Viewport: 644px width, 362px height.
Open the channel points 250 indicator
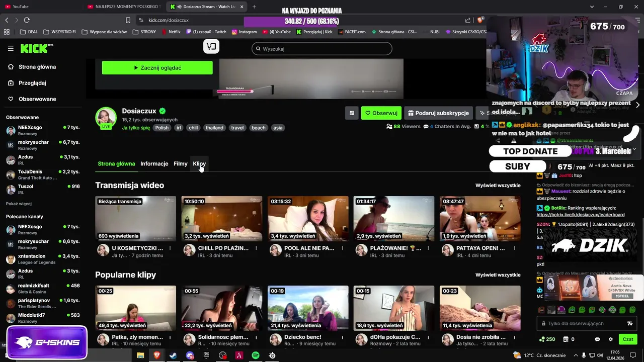coord(547,339)
